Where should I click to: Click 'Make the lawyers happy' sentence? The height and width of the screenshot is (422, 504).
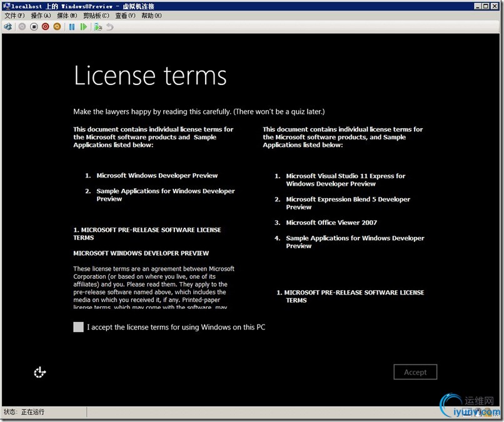[199, 112]
